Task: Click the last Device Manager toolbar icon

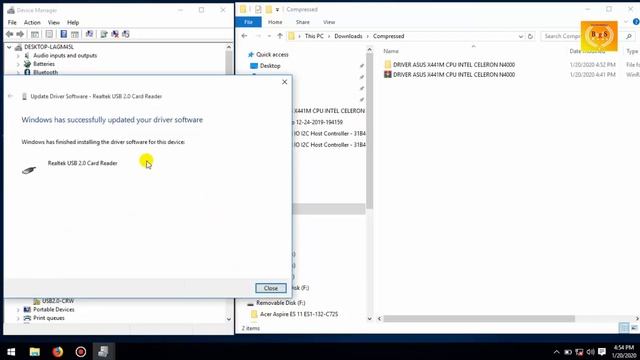Action: [126, 34]
